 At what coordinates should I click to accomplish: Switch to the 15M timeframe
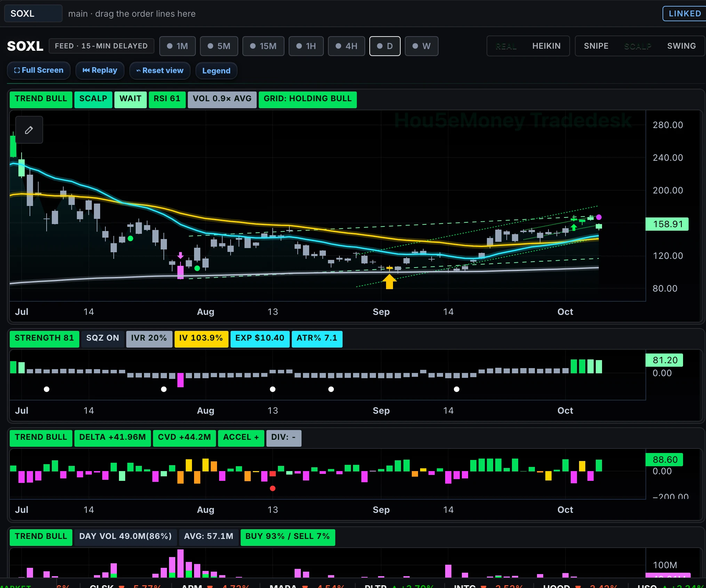tap(263, 46)
